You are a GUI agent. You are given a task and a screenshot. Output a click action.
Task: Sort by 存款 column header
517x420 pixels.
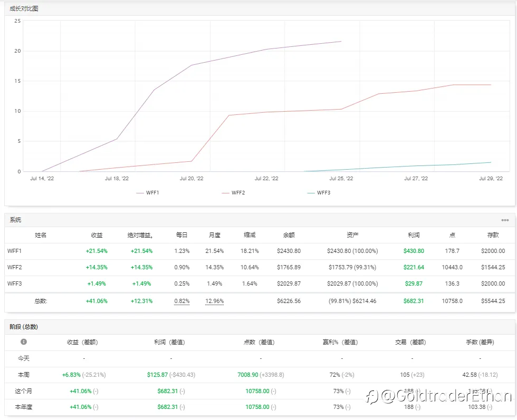click(x=493, y=235)
